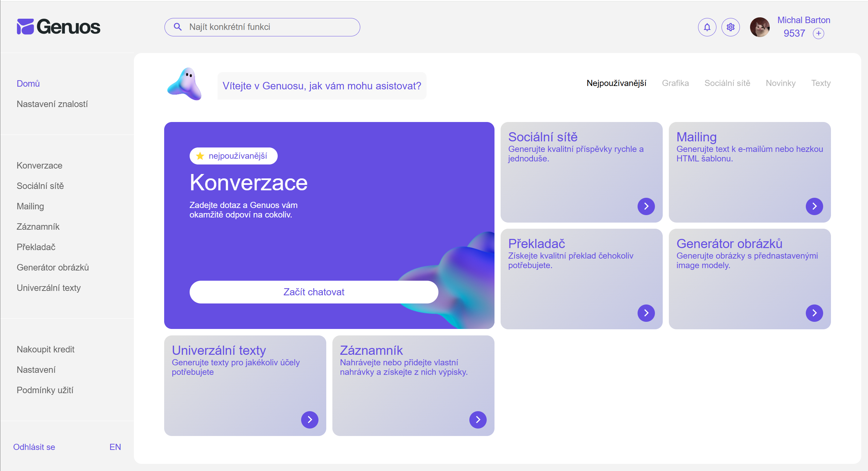Open Podmínky užití link

[45, 390]
